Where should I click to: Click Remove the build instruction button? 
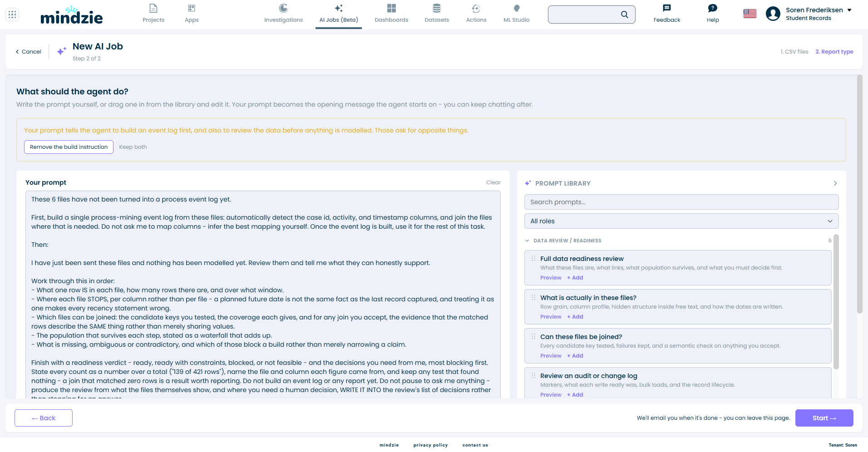click(69, 147)
